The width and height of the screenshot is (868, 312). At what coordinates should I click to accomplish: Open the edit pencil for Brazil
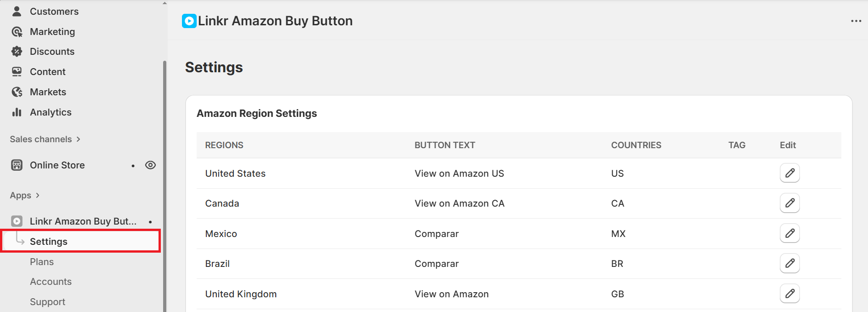pos(789,263)
